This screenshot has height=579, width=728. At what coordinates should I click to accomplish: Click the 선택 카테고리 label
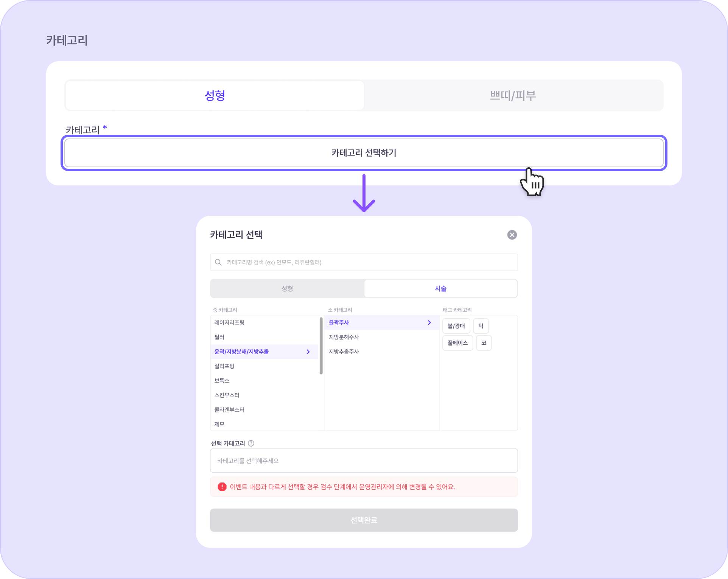click(x=228, y=443)
